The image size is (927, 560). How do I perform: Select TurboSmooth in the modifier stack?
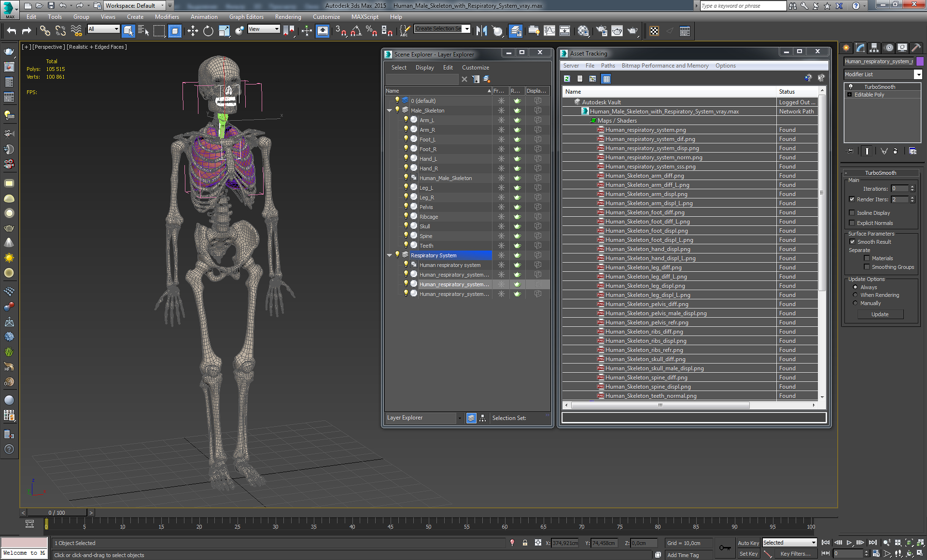point(880,87)
